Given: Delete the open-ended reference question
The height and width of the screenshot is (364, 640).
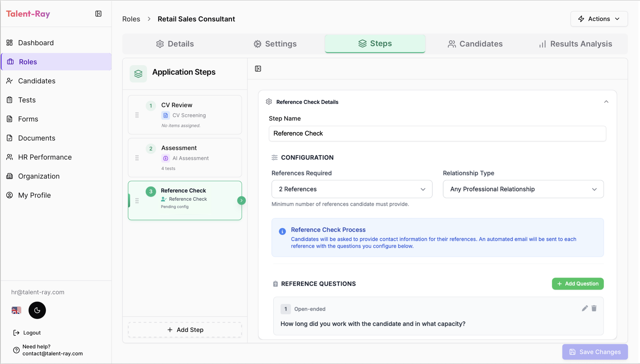Looking at the screenshot, I should pyautogui.click(x=594, y=308).
